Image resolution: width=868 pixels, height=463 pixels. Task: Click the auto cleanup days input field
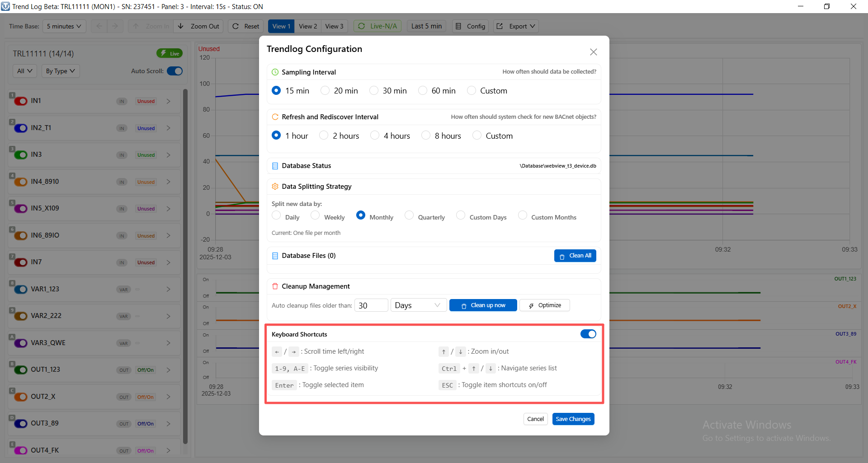(371, 305)
